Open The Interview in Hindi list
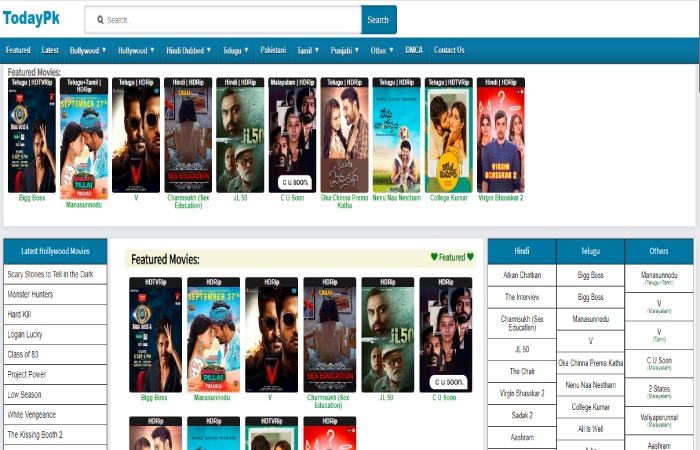 (x=522, y=297)
